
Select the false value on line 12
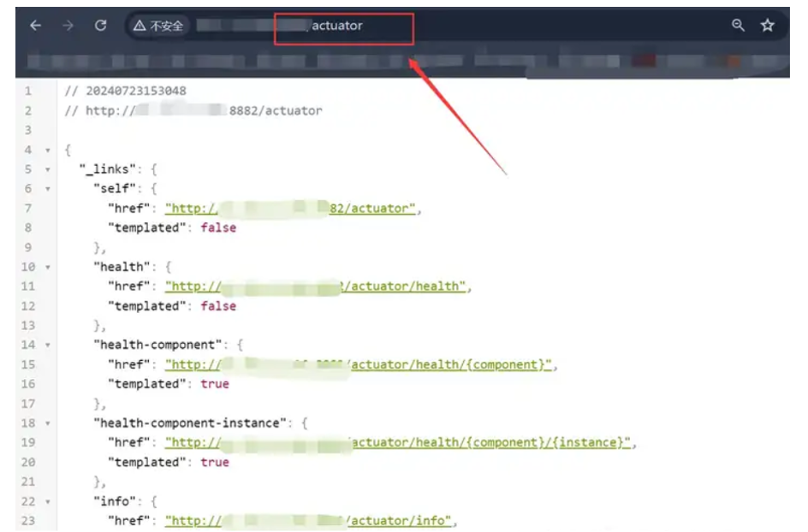[218, 306]
